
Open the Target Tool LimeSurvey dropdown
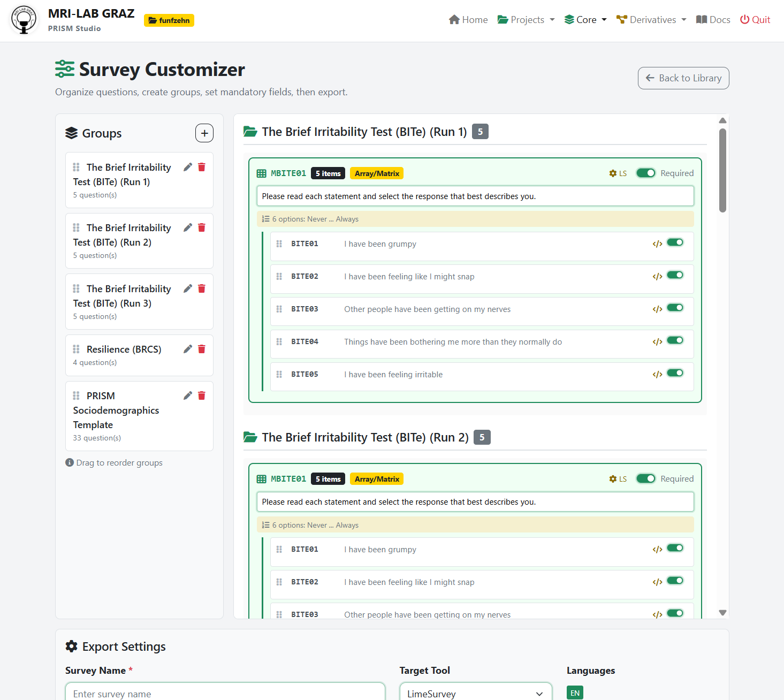pos(476,694)
